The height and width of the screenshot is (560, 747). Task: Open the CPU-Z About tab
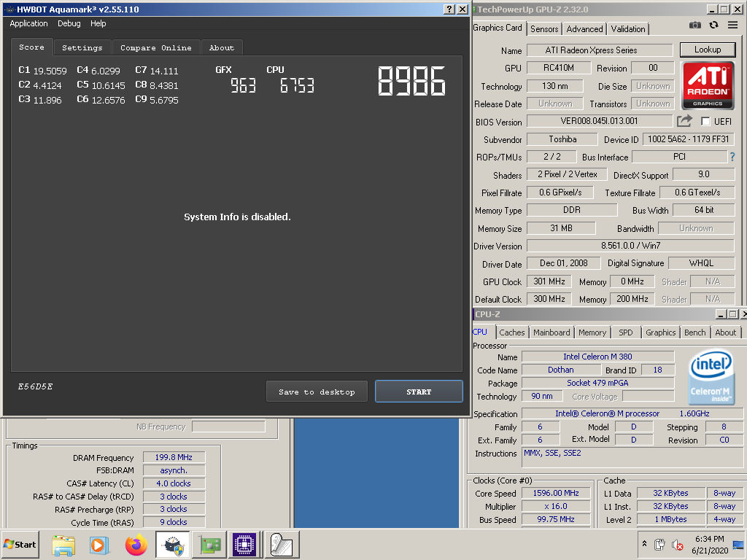click(725, 332)
